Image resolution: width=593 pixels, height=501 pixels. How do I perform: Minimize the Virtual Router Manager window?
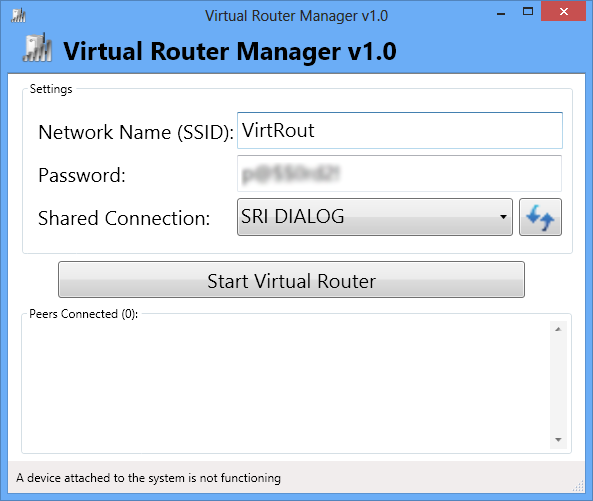(501, 14)
